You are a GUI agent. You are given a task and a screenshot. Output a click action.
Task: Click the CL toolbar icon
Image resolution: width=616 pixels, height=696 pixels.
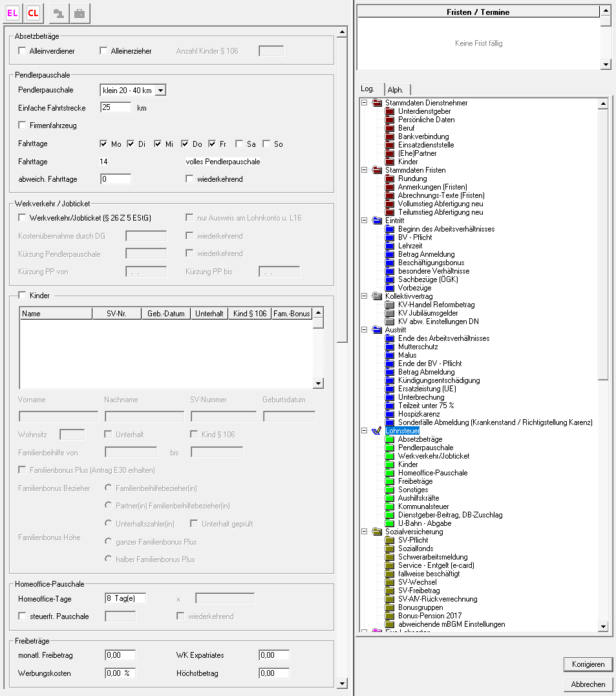point(32,13)
